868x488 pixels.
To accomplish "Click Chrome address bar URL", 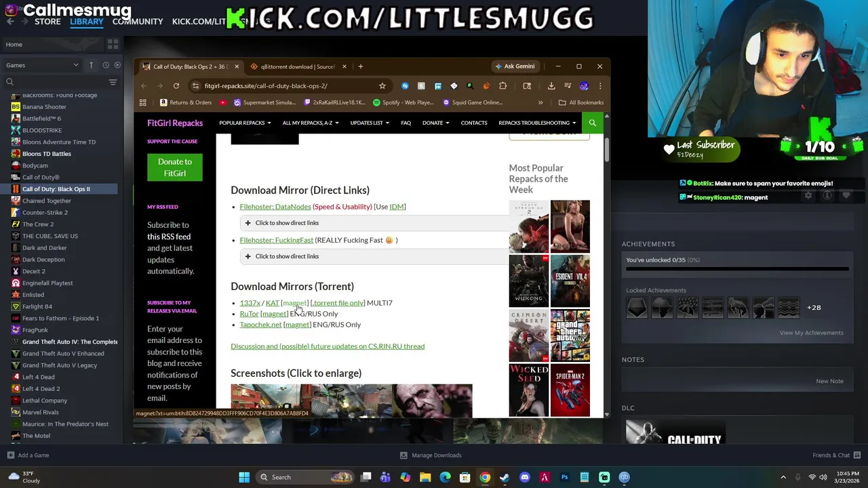I will 266,86.
